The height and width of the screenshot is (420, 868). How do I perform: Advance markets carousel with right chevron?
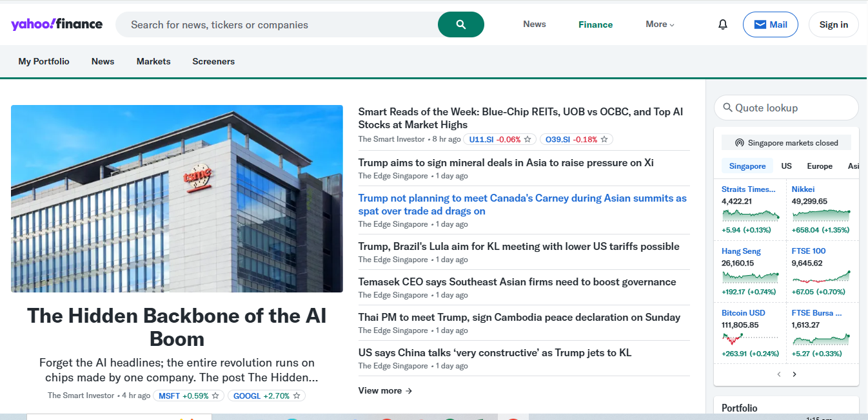794,374
